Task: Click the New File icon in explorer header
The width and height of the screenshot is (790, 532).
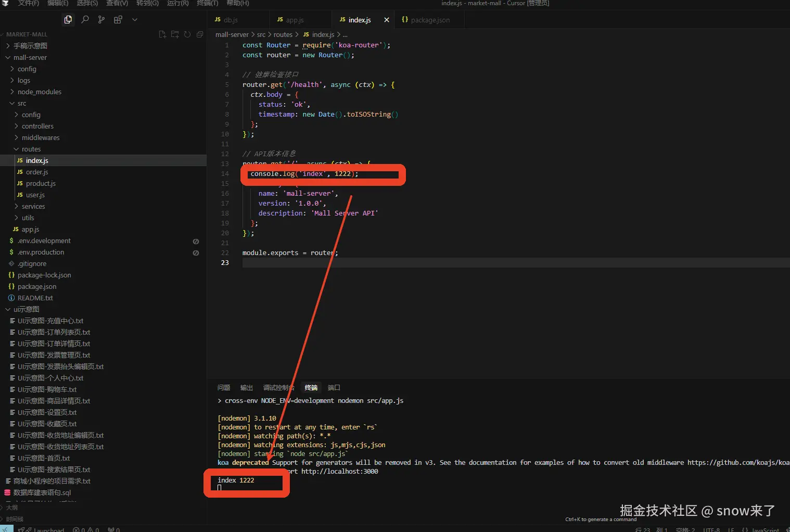Action: [x=162, y=34]
